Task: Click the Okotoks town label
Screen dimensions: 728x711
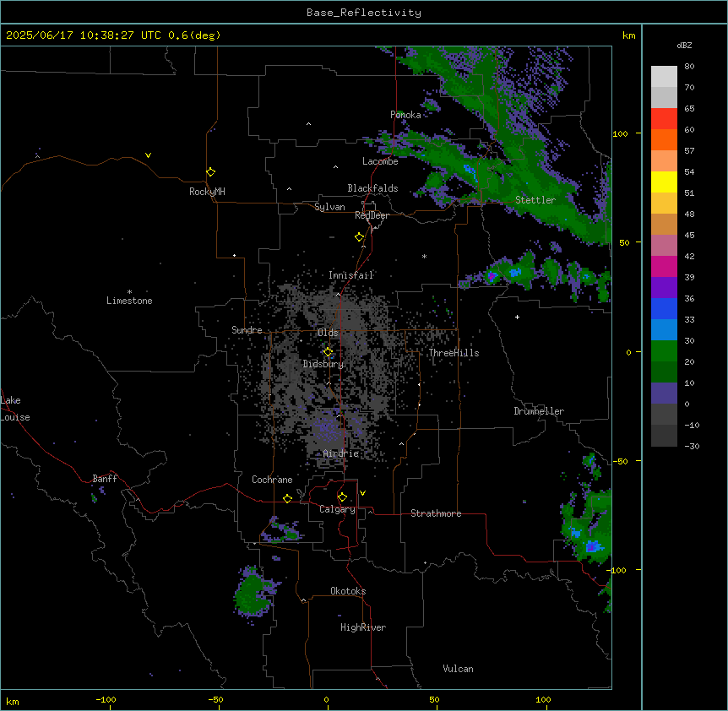Action: [x=348, y=591]
